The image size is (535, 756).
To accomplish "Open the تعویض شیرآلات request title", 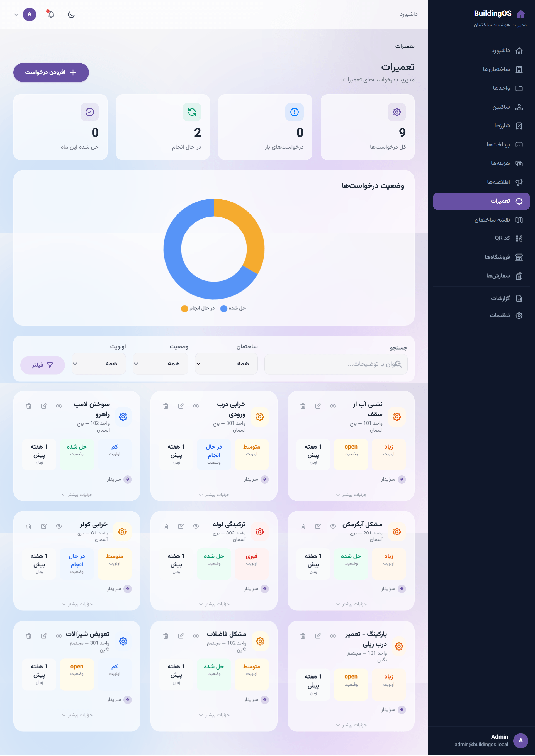I will [x=87, y=634].
